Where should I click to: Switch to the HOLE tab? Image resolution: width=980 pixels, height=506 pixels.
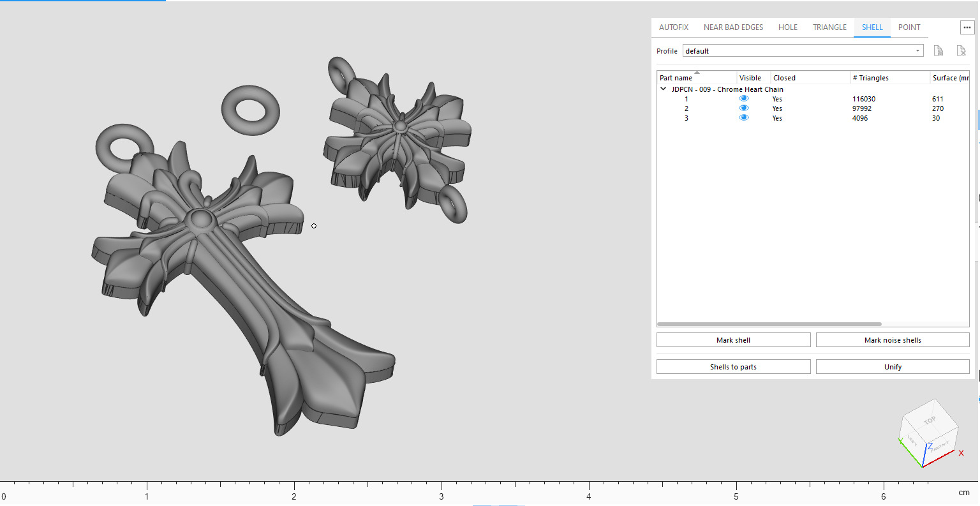point(787,27)
